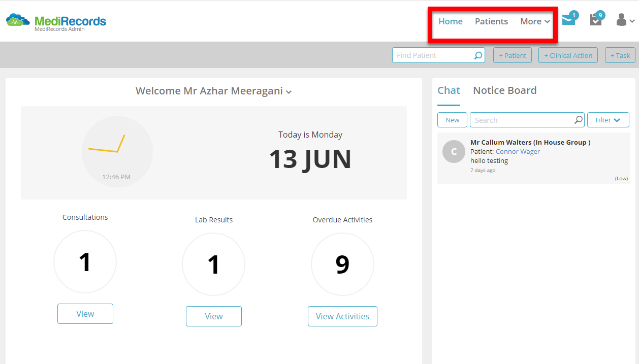Image resolution: width=639 pixels, height=364 pixels.
Task: Open the 'hello testing' chat message
Action: 489,160
